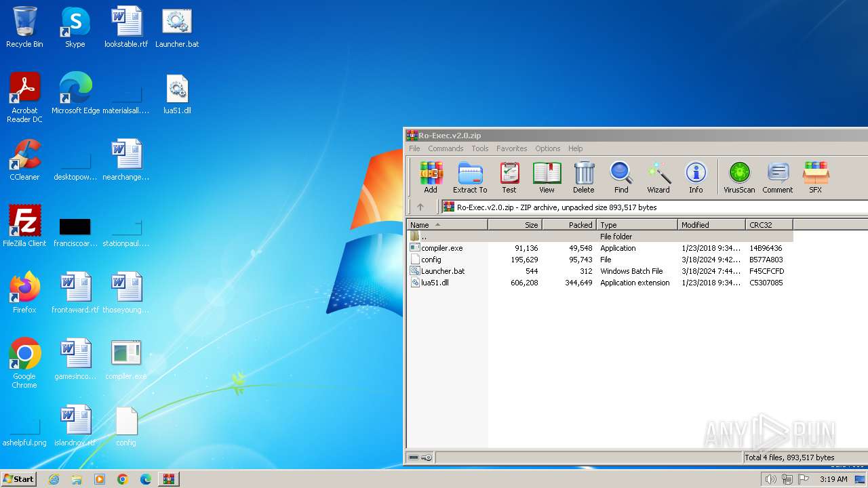Sort by the CRC32 column header
The image size is (868, 488).
coord(769,225)
